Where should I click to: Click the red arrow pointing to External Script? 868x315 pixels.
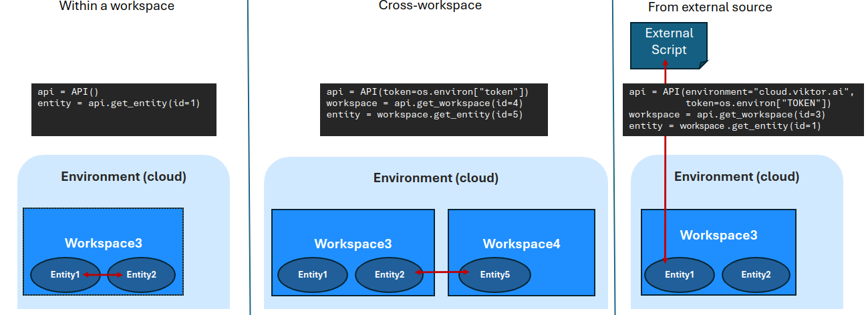(666, 160)
